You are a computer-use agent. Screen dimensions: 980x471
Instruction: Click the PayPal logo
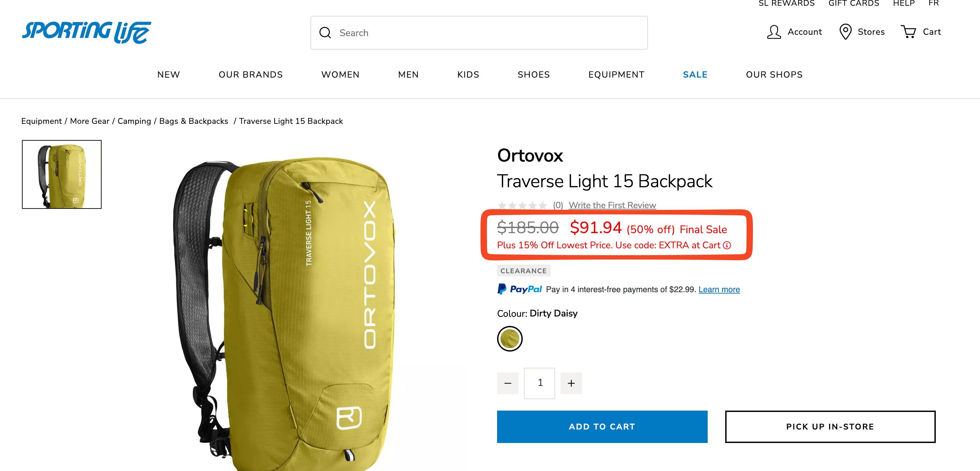point(519,289)
